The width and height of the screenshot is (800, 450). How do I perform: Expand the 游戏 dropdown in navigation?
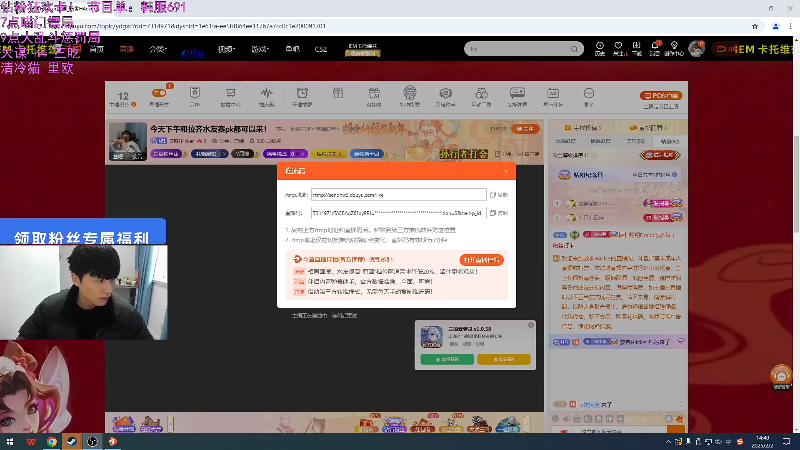click(x=260, y=49)
